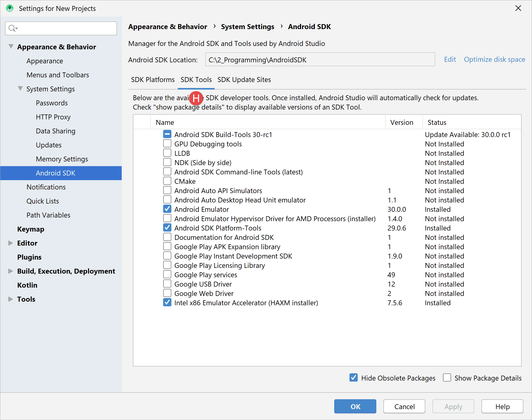Click the Status column header
532x420 pixels.
[472, 122]
